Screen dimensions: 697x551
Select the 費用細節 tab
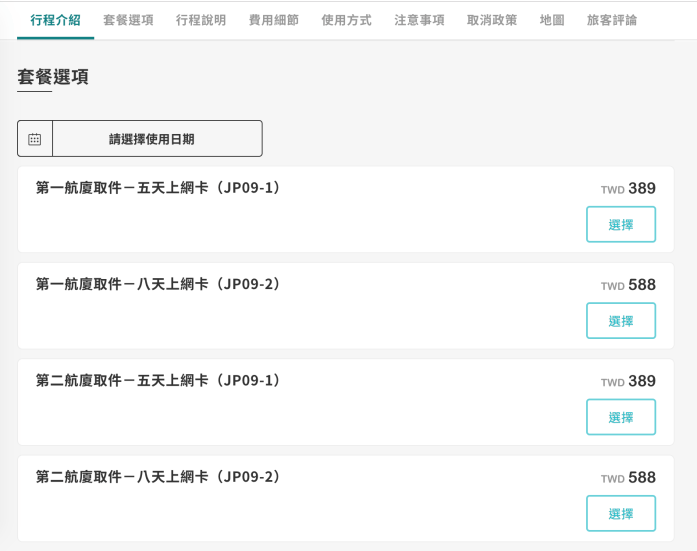[x=274, y=20]
